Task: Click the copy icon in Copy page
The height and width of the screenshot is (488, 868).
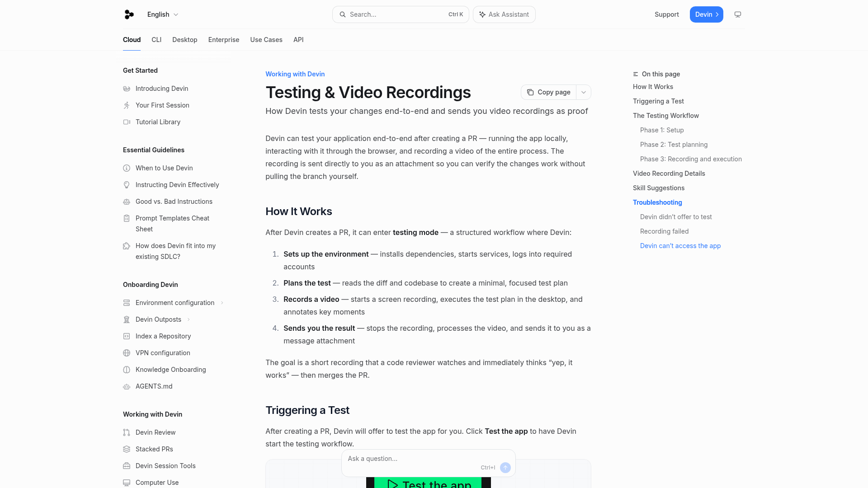Action: click(x=530, y=92)
